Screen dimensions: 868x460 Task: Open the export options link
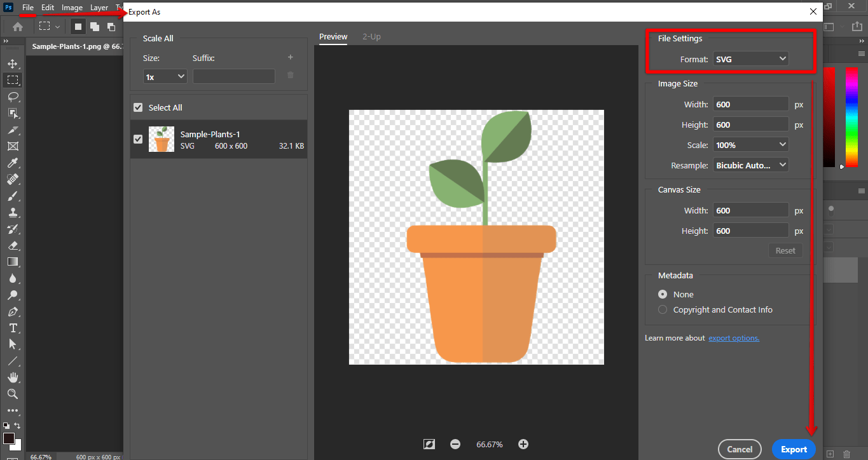pos(733,337)
